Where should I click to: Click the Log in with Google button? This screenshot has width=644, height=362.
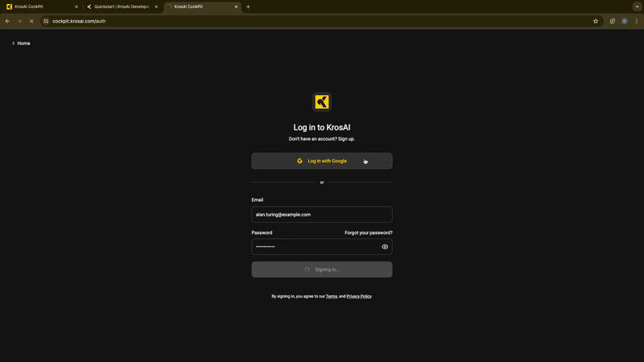point(322,161)
